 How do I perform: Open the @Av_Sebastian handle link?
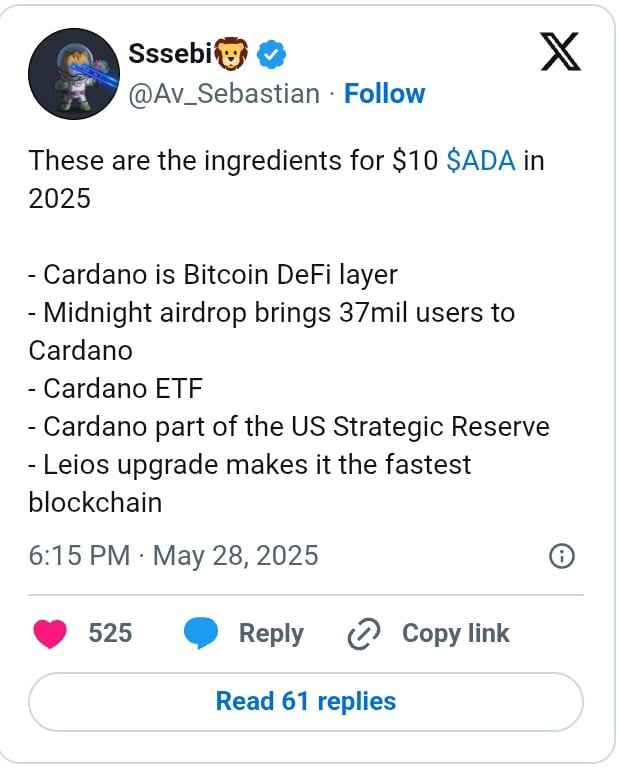(224, 93)
